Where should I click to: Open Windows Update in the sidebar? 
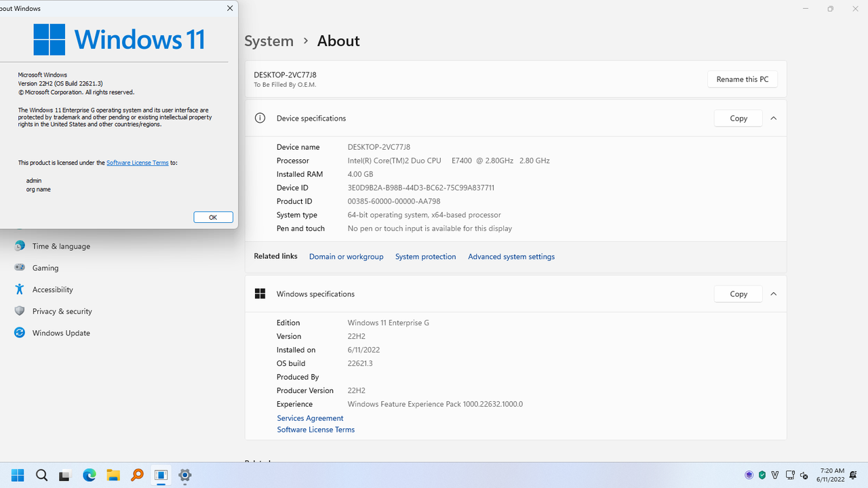[61, 333]
